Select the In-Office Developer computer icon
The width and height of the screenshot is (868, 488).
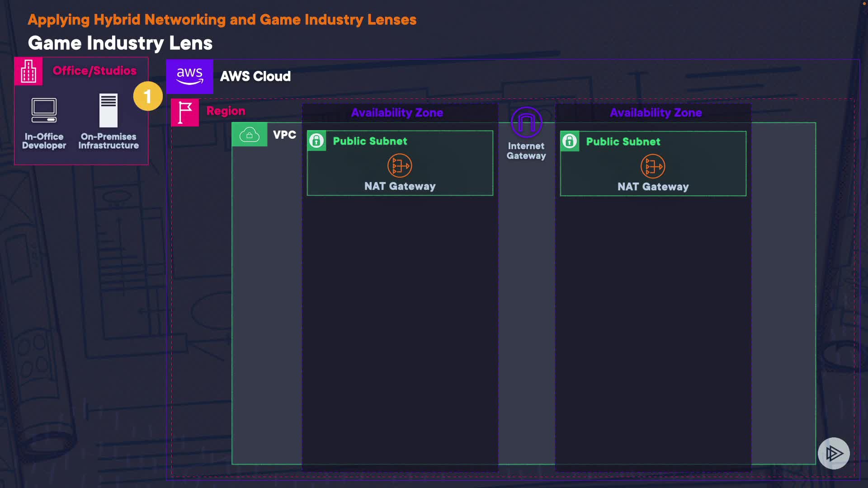pyautogui.click(x=44, y=110)
